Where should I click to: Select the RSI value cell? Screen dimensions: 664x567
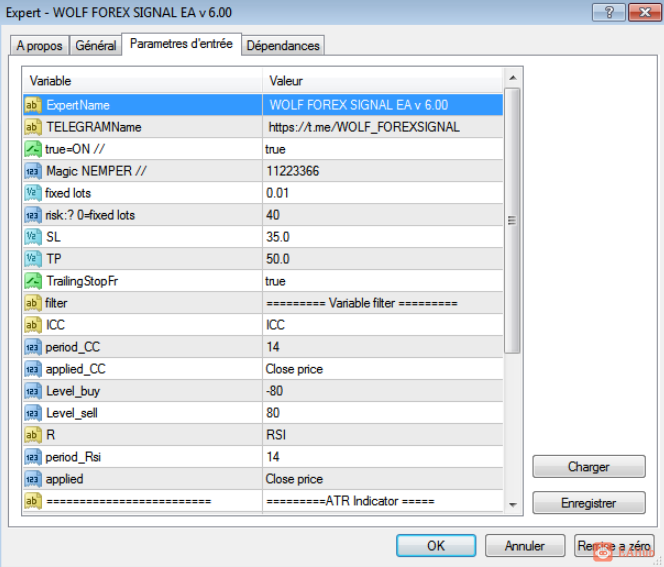pos(383,435)
